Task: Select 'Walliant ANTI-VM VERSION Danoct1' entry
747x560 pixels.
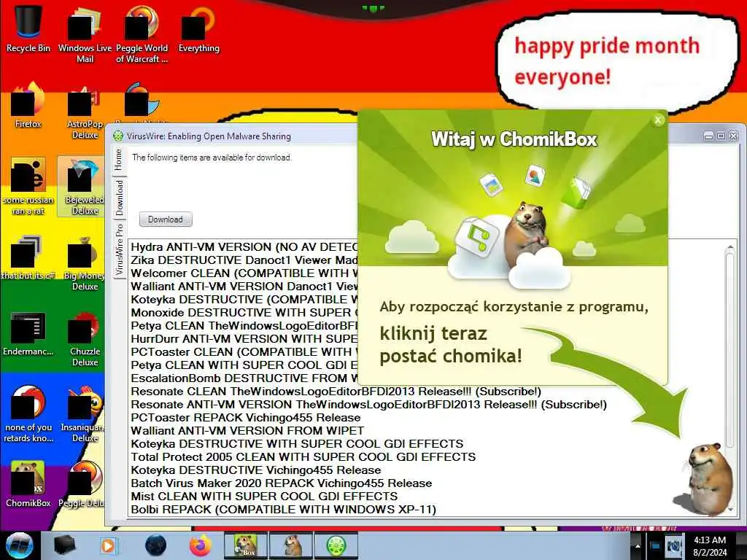Action: click(x=244, y=286)
